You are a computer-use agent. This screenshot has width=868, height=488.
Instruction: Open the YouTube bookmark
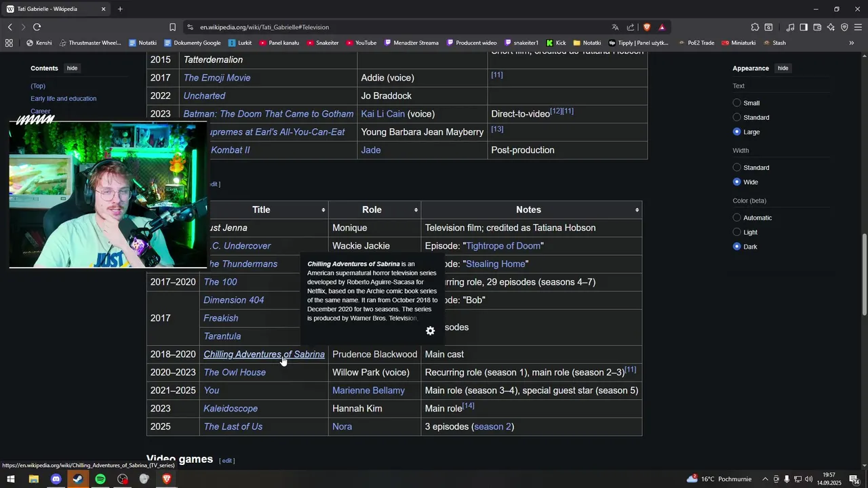(361, 43)
